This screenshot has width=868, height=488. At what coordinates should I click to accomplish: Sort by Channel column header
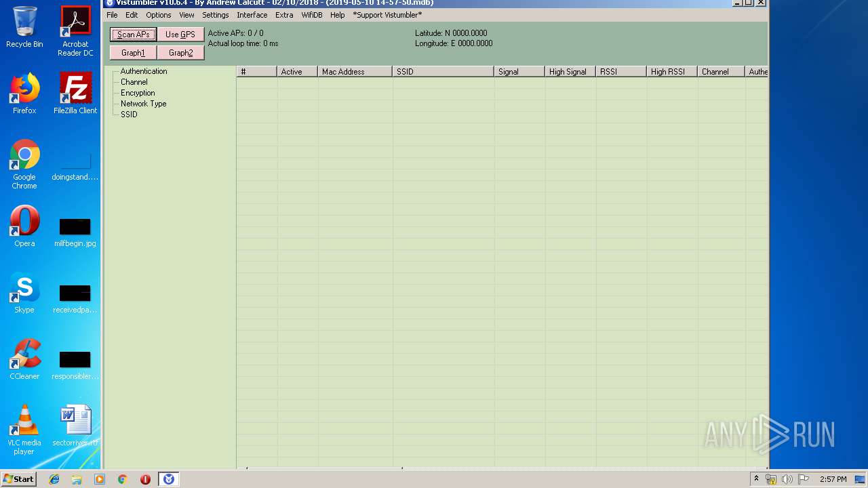click(722, 72)
